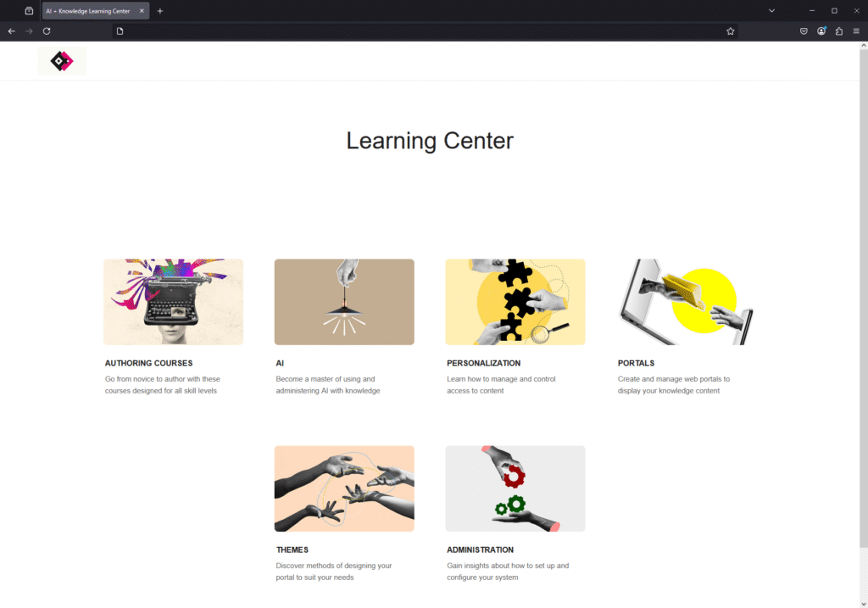Open the Firefox account profile icon
Screen dimensions: 868x608
821,31
